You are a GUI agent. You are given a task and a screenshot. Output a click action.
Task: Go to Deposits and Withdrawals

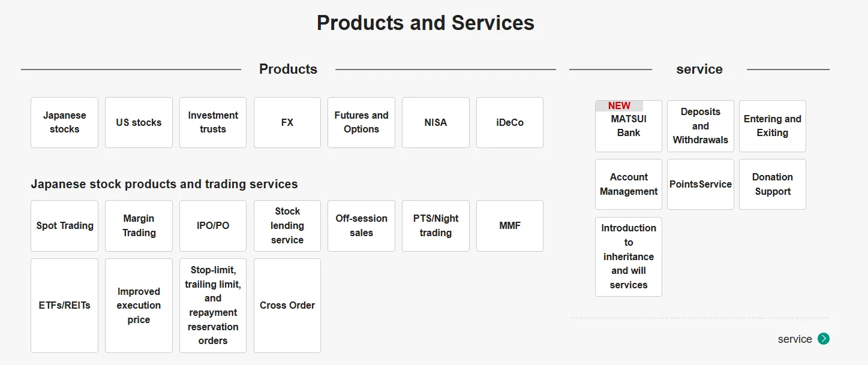click(701, 126)
